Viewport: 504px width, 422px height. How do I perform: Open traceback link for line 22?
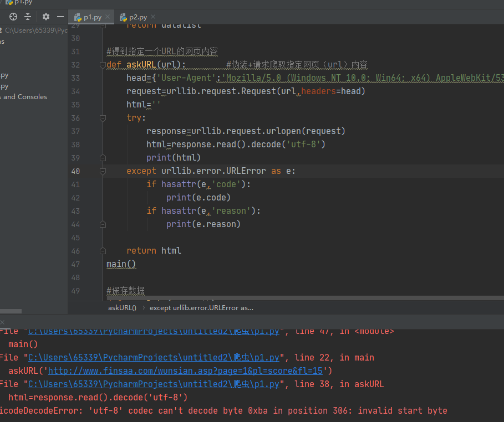coord(154,358)
